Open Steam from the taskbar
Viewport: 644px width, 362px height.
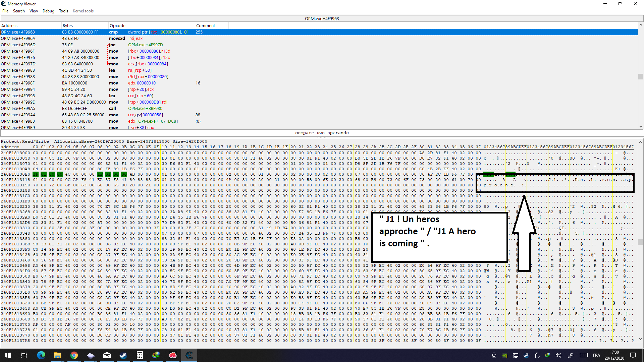(x=123, y=355)
